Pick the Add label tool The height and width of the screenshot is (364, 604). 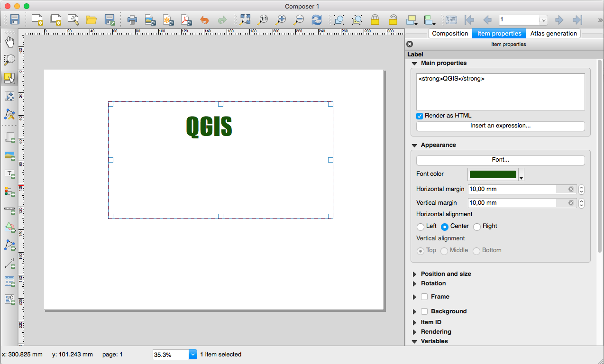click(9, 173)
